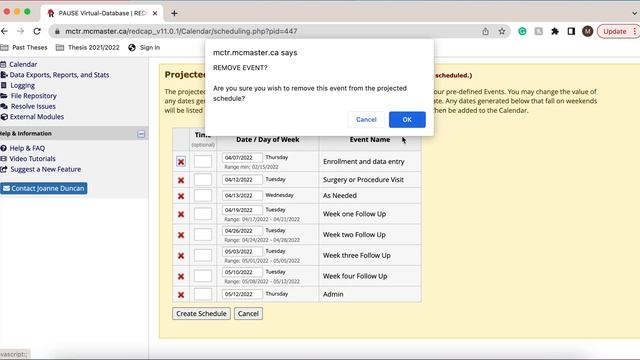
Task: Reload the page with browser refresh icon
Action: point(37,31)
